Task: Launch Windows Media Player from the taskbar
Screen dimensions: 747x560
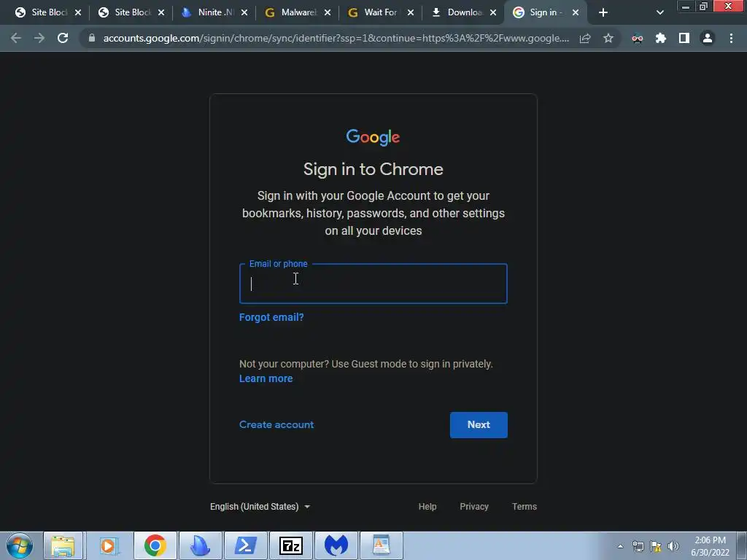Action: tap(109, 545)
